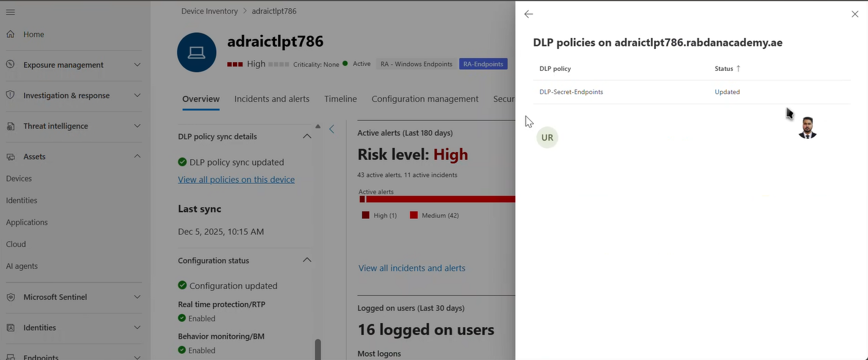Open the Timeline tab
The width and height of the screenshot is (868, 360).
tap(340, 98)
